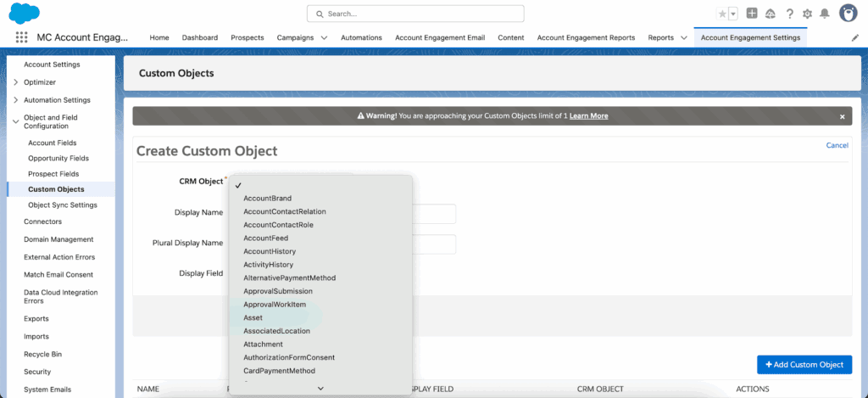This screenshot has height=398, width=868.
Task: Expand the Automation Settings sidebar section
Action: pos(16,100)
